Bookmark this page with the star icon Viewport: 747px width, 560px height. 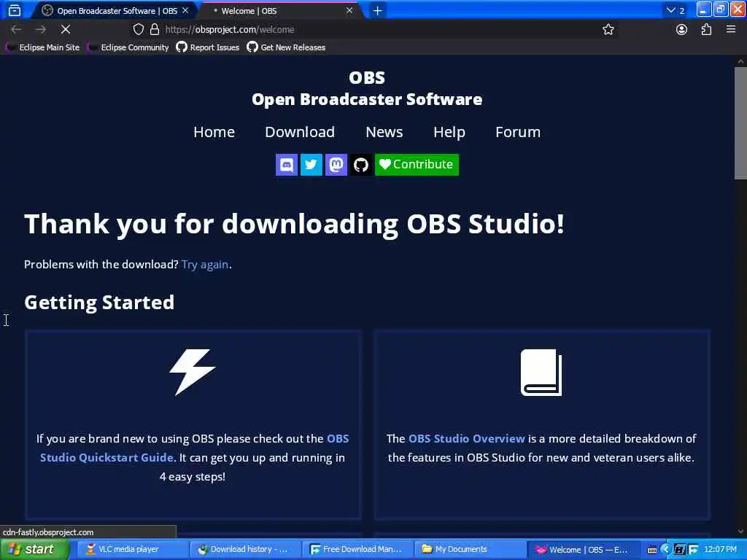pyautogui.click(x=608, y=29)
